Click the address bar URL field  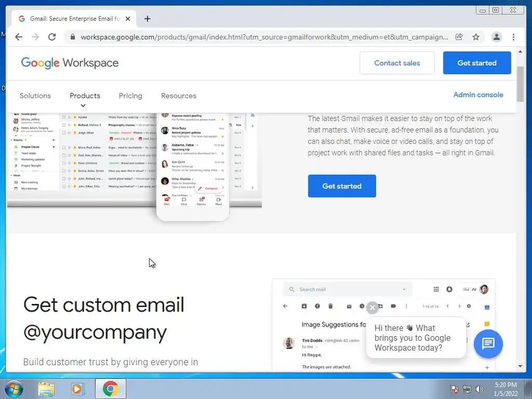coord(264,37)
